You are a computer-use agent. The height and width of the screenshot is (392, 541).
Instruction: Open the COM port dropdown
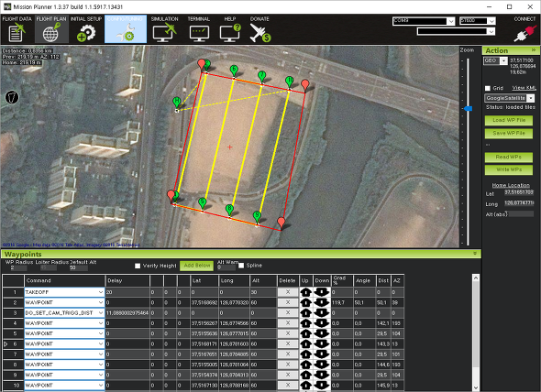click(x=451, y=21)
